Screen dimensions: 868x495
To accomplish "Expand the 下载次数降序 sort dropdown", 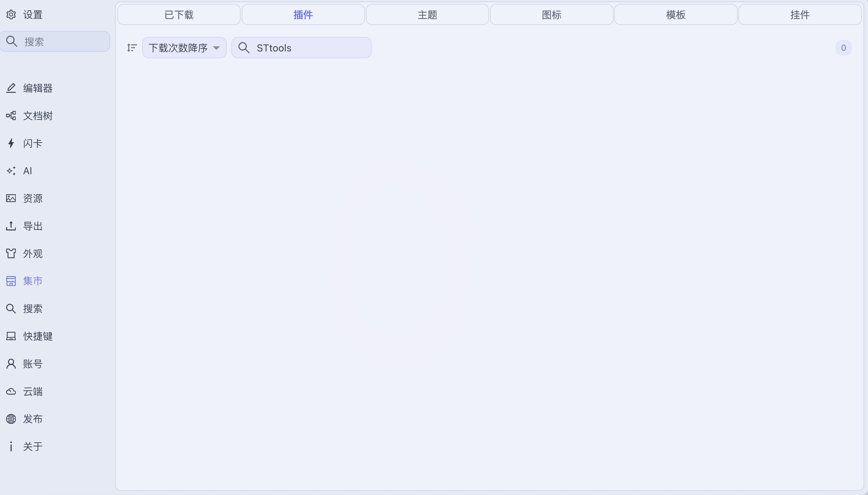I will click(184, 48).
